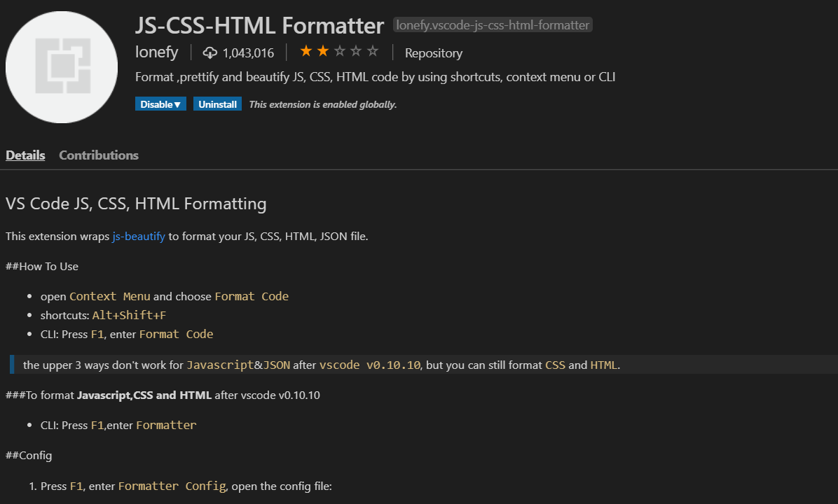Screen dimensions: 838x504
Task: Click the fourth (empty) rating star
Action: [356, 51]
